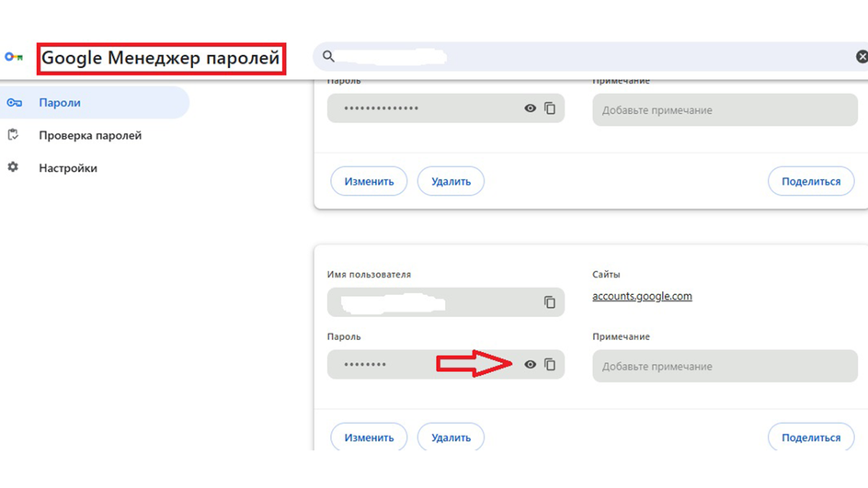This screenshot has width=868, height=488.
Task: Click Поделиться in the upper entry card
Action: [x=811, y=181]
